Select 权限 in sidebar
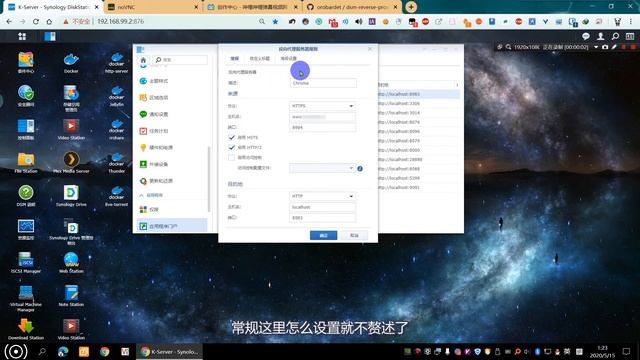 tap(171, 209)
